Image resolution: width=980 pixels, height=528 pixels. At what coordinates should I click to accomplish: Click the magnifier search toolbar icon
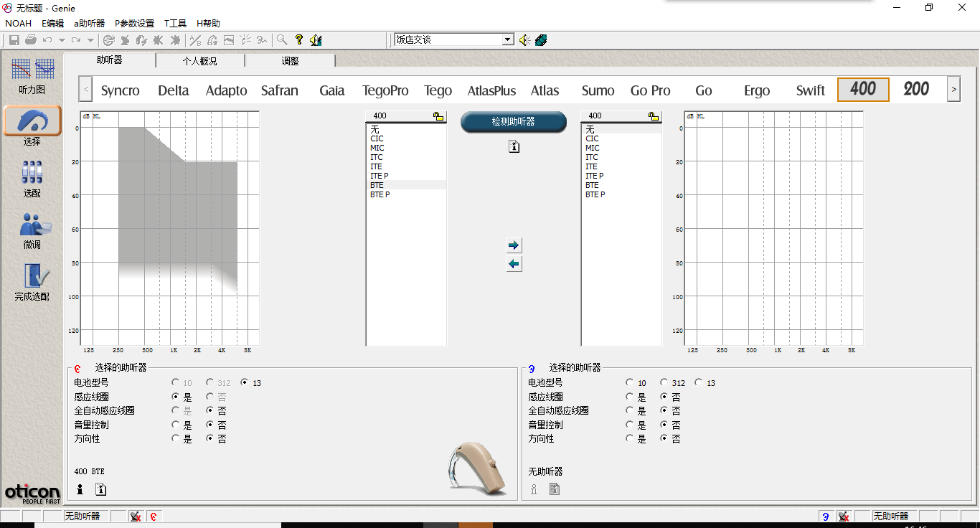[283, 40]
